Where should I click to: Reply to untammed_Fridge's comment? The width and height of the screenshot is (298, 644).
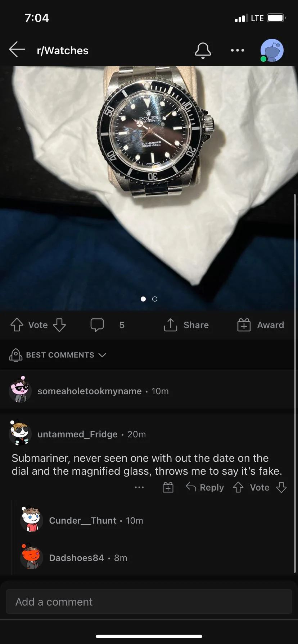205,487
